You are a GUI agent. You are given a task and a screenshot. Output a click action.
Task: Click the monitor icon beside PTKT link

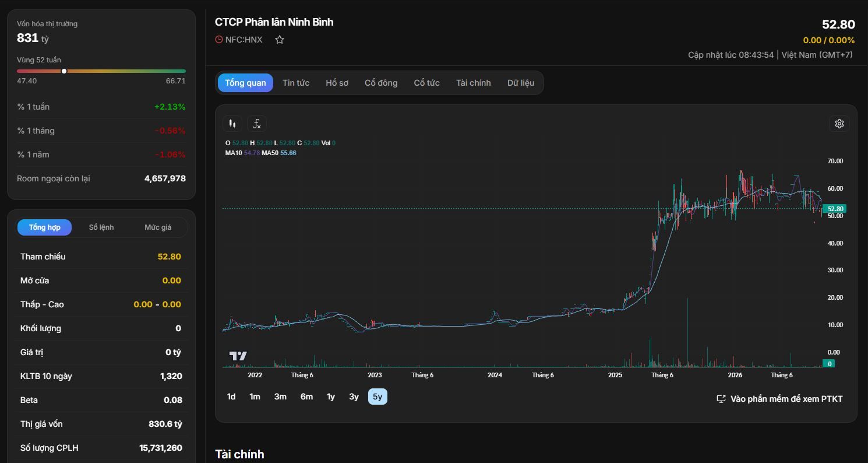(721, 399)
